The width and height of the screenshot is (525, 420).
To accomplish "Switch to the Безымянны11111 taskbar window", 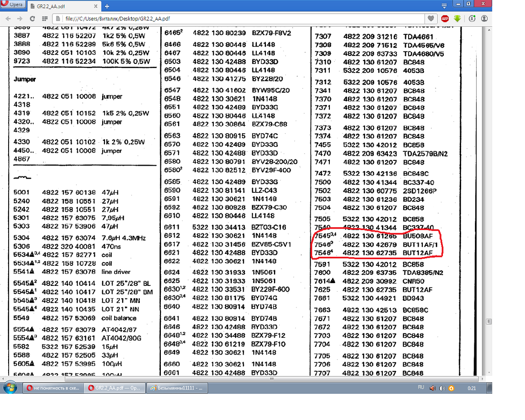I will tap(177, 388).
